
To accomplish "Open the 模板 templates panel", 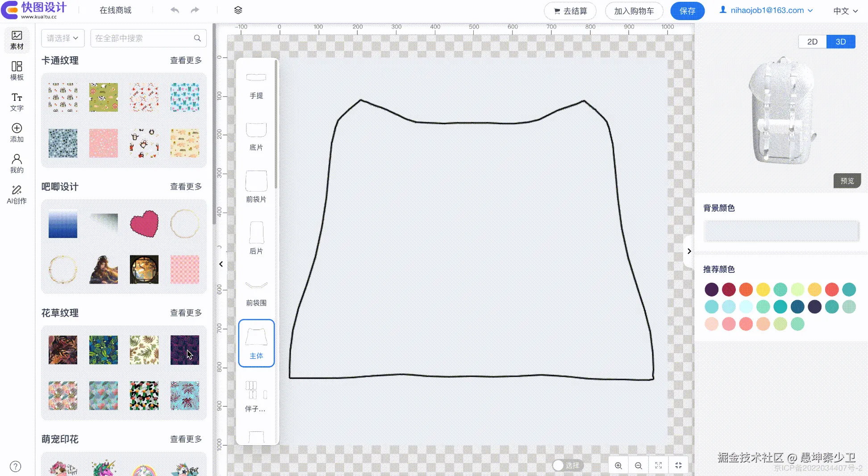I will pos(17,71).
